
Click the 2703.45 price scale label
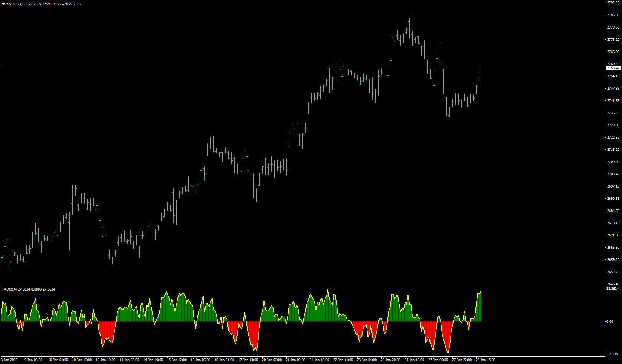tap(613, 174)
